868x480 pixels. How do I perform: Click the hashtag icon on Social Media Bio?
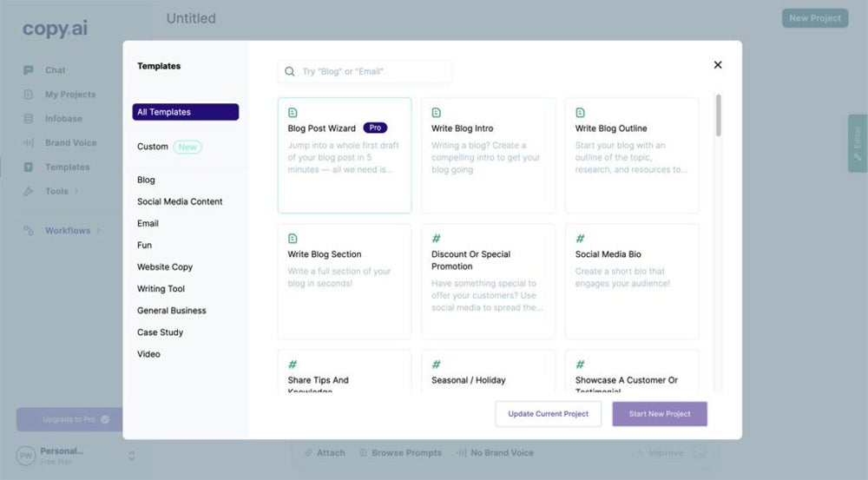pyautogui.click(x=580, y=239)
